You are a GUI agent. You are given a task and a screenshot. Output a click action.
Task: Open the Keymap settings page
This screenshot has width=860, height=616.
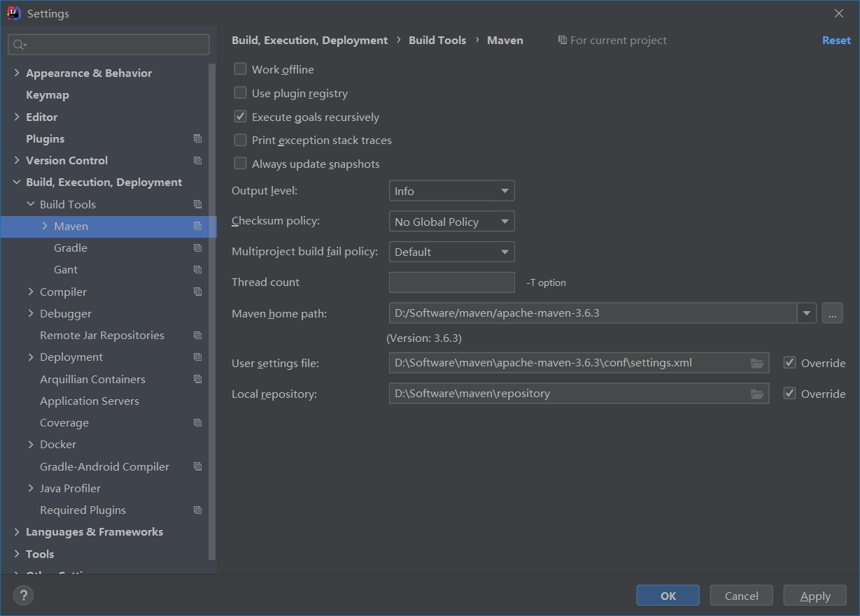[48, 94]
